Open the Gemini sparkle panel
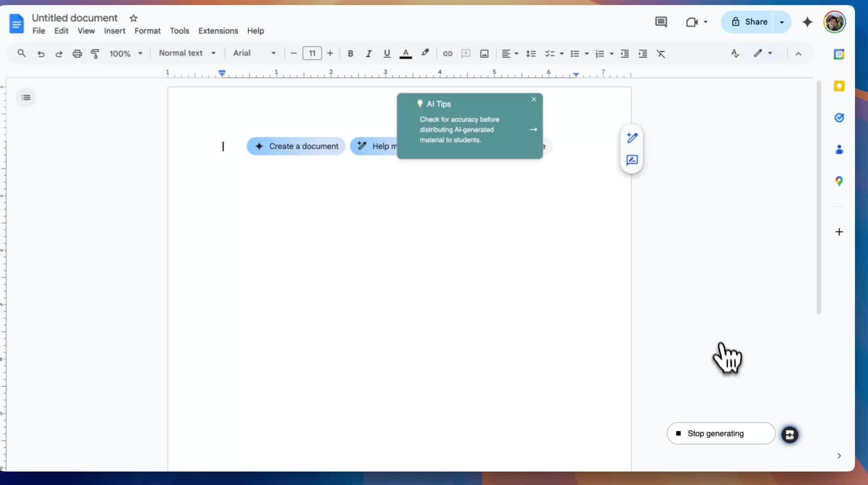 click(x=807, y=22)
